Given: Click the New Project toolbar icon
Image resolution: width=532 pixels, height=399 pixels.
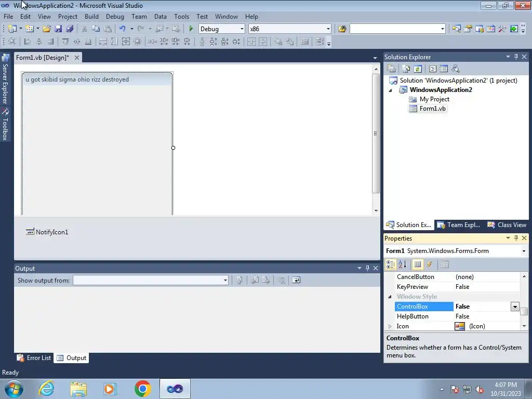Looking at the screenshot, I should [12, 29].
